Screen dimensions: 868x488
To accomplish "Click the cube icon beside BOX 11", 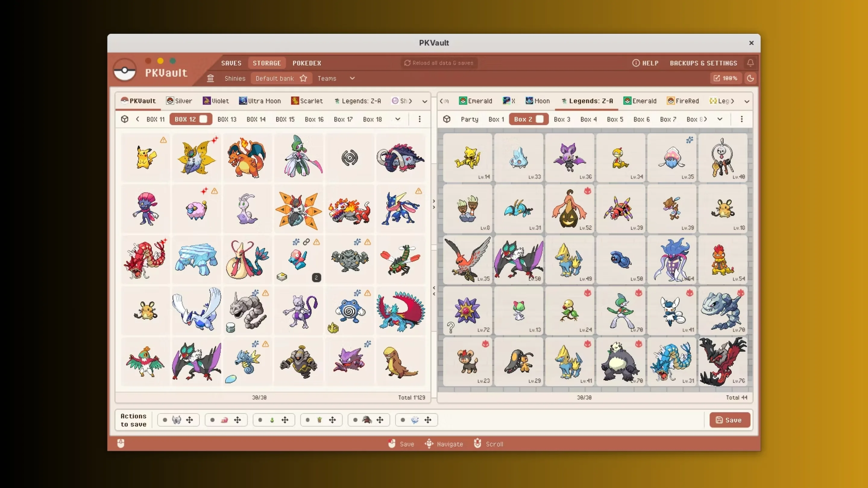I will point(125,119).
